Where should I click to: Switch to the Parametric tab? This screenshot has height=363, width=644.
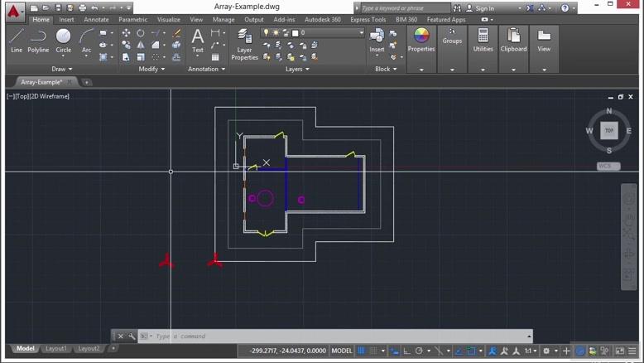tap(133, 19)
